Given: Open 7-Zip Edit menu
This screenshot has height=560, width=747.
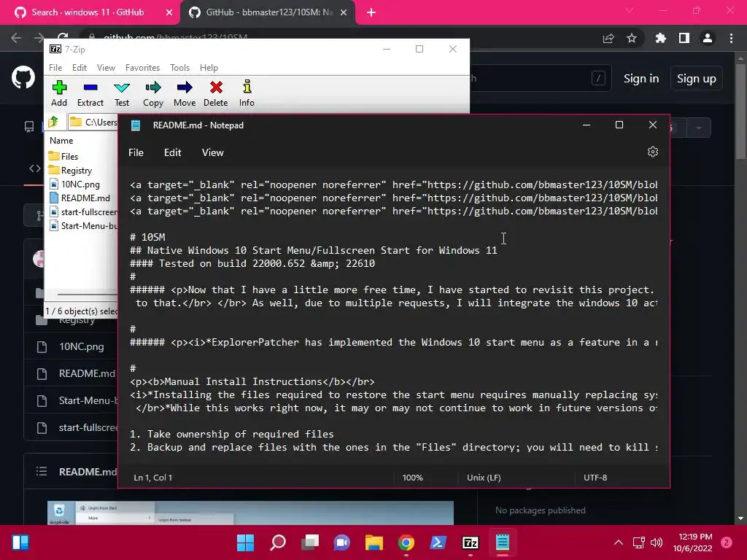Looking at the screenshot, I should point(80,68).
